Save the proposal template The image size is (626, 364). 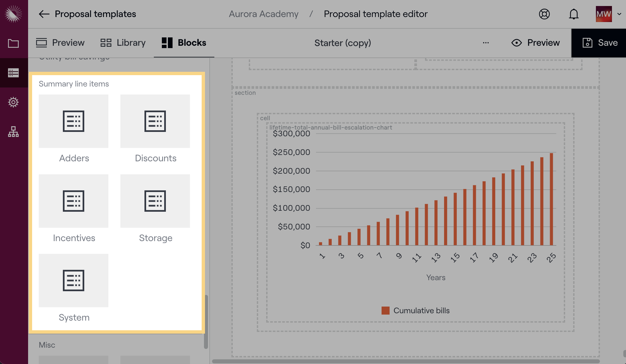(x=600, y=43)
